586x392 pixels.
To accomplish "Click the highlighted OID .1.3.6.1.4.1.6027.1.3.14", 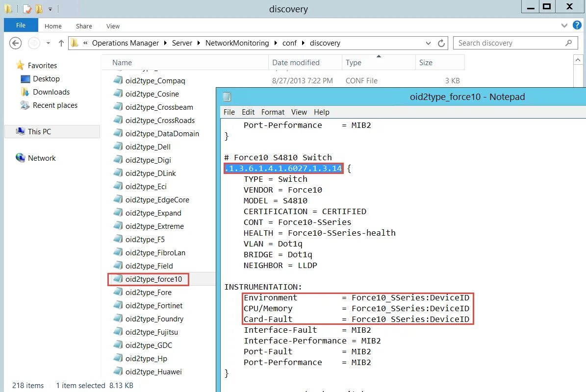I will click(283, 169).
